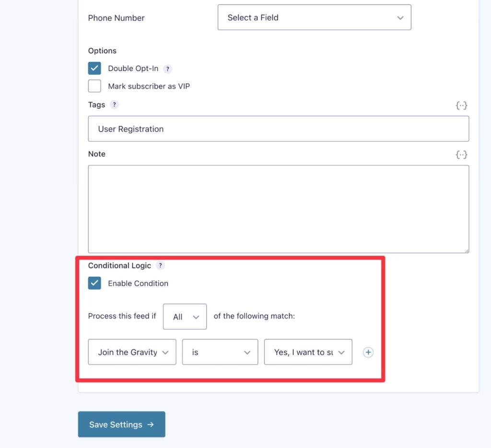Open the condition operator dropdown showing is

tap(220, 352)
